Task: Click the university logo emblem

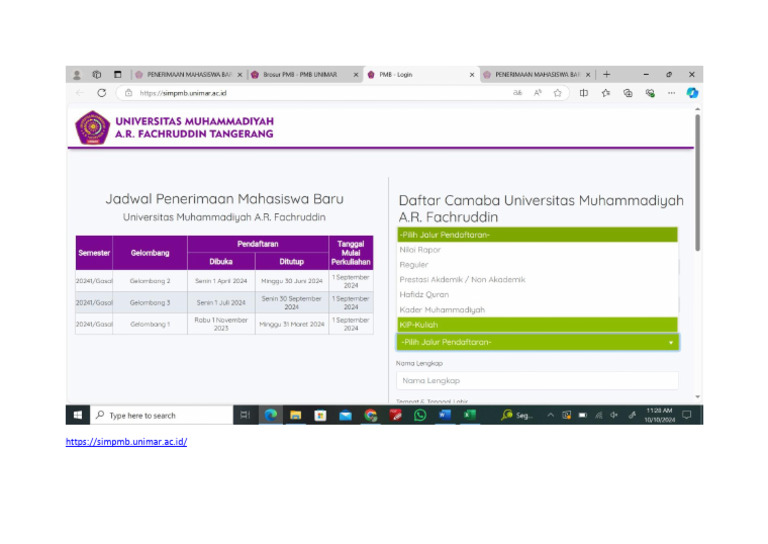Action: point(92,128)
